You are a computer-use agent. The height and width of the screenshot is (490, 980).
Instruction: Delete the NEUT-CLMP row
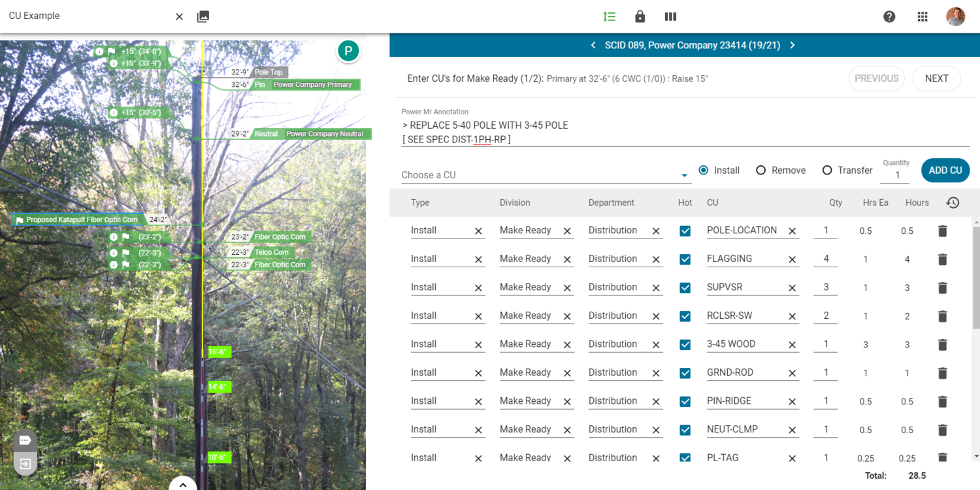click(942, 430)
